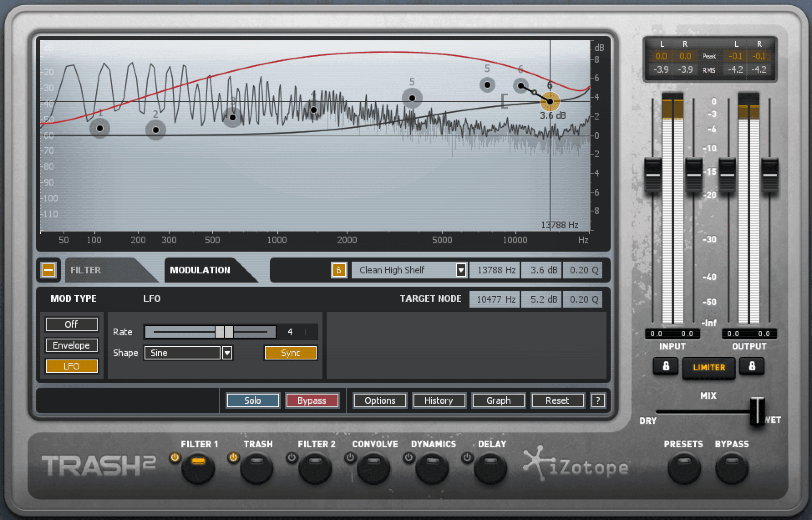Screen dimensions: 812x520
Task: Click the LFO Rate slider handle
Action: pos(224,332)
